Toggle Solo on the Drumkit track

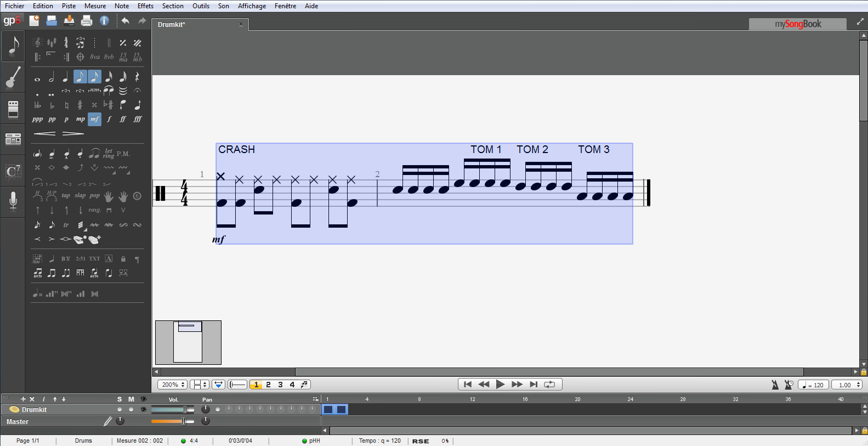(120, 409)
